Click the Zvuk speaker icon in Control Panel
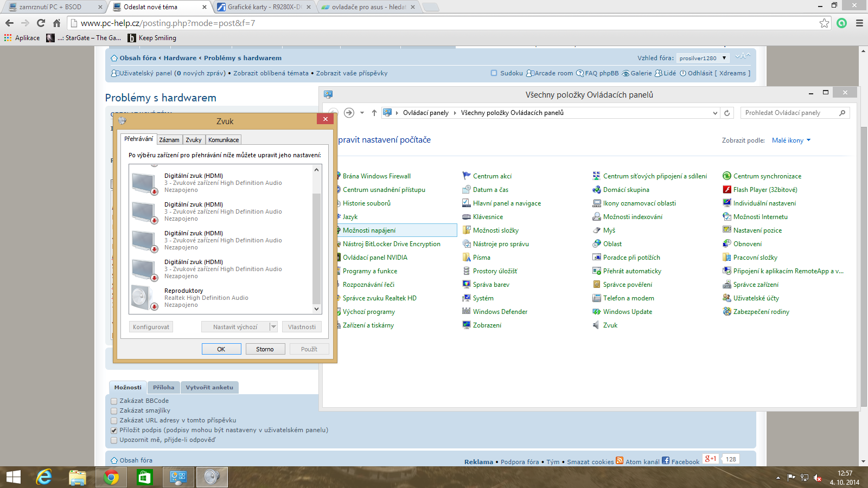 [597, 325]
